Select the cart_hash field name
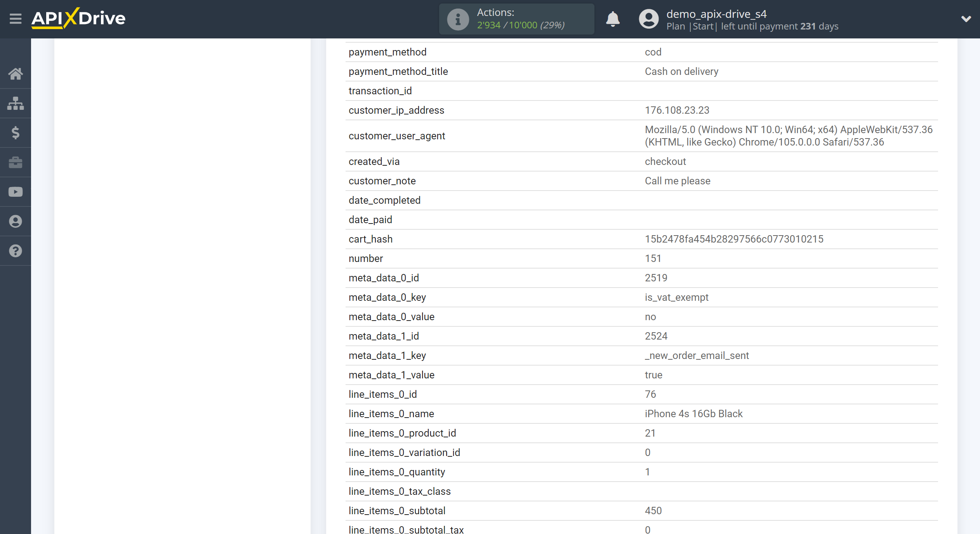 coord(370,239)
